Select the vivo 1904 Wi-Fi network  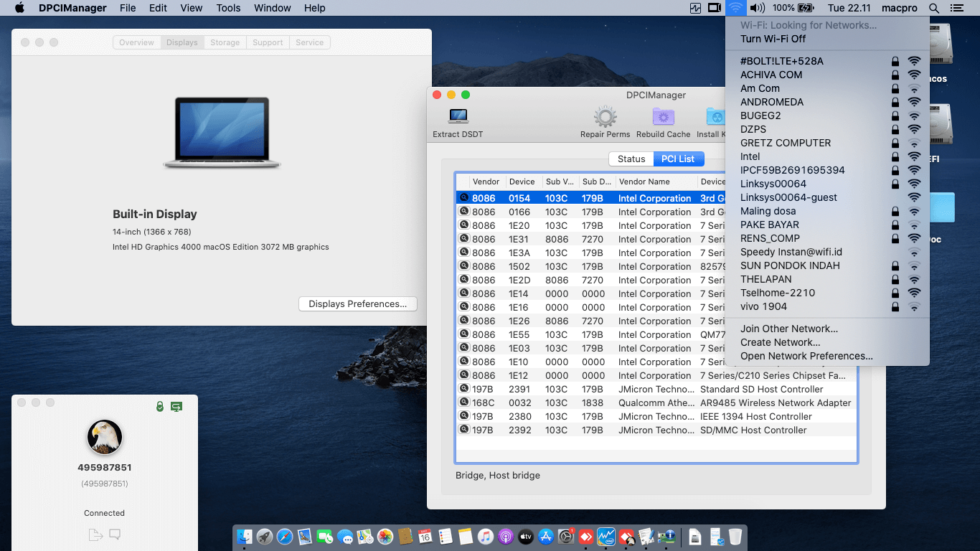click(x=827, y=306)
